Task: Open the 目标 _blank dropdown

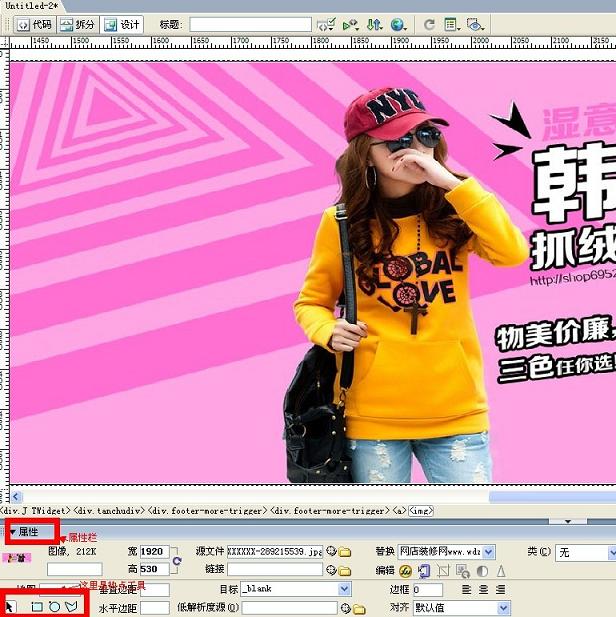Action: 345,590
